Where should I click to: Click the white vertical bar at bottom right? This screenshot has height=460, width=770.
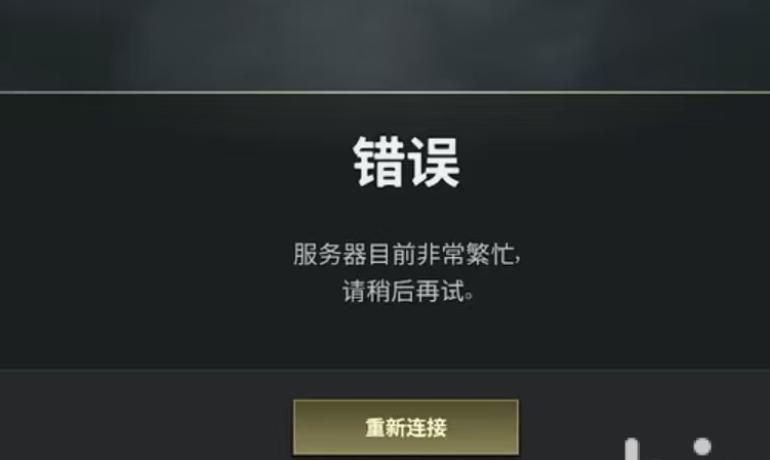tap(632, 449)
